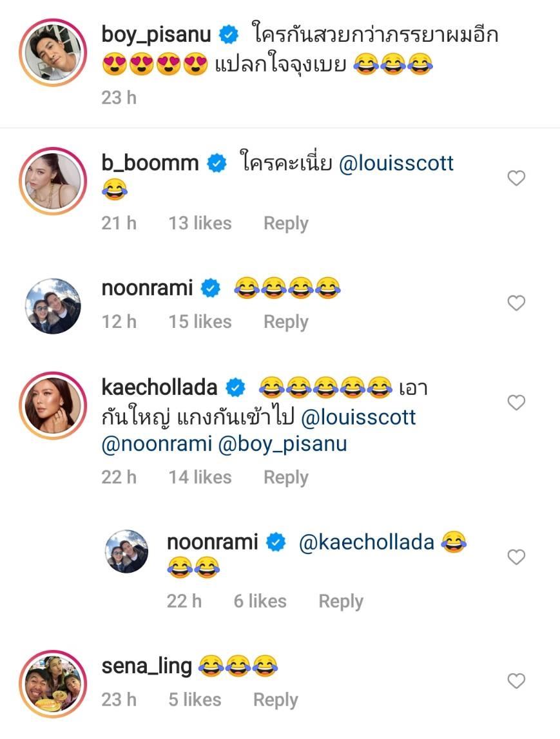560x739 pixels.
Task: Open @louisscott mention in b_boomm's comment
Action: coord(396,163)
